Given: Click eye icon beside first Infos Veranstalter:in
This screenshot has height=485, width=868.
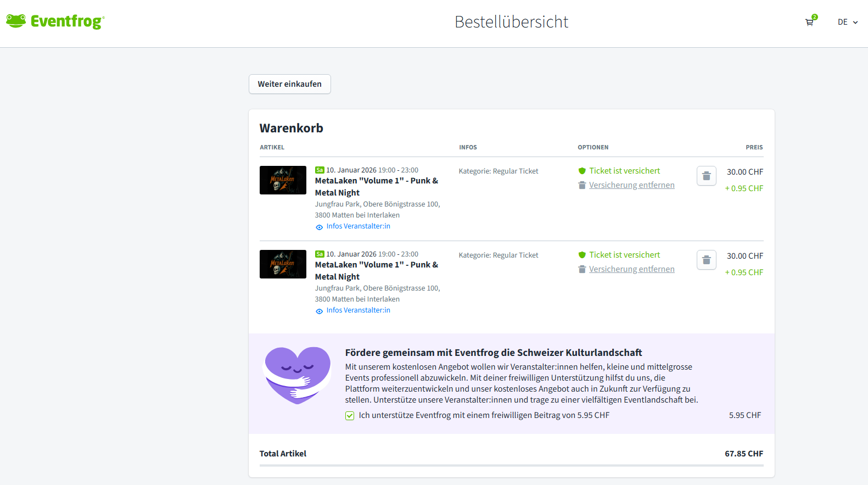Looking at the screenshot, I should coord(319,227).
